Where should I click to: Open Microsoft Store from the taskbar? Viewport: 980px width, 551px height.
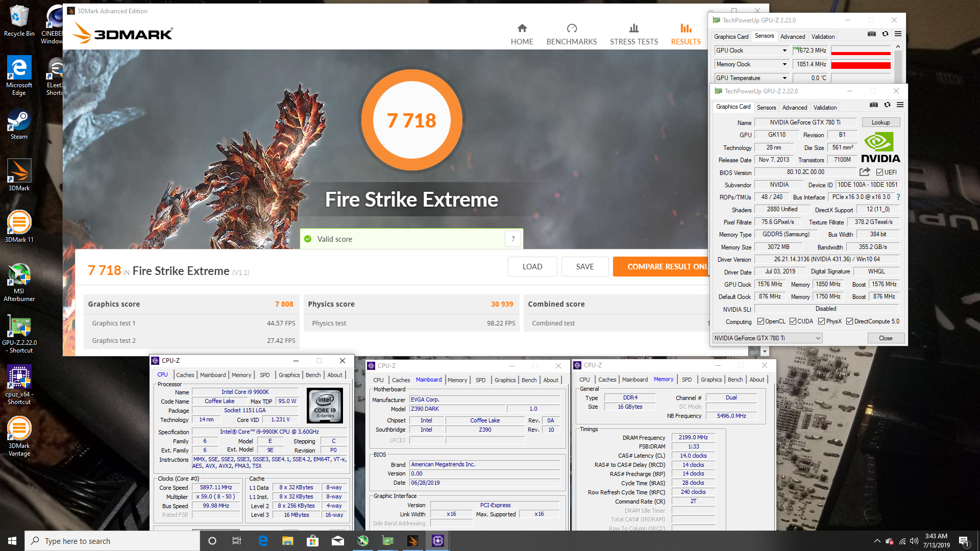point(312,541)
